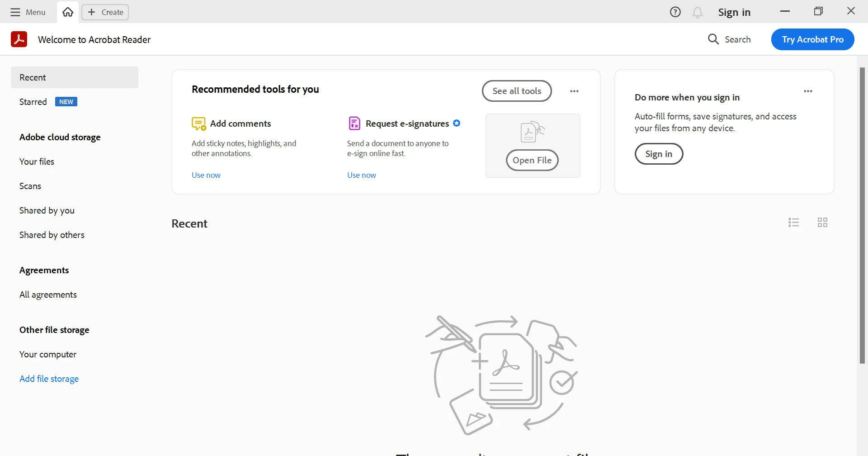Open the hamburger Menu
The height and width of the screenshot is (456, 868).
28,12
